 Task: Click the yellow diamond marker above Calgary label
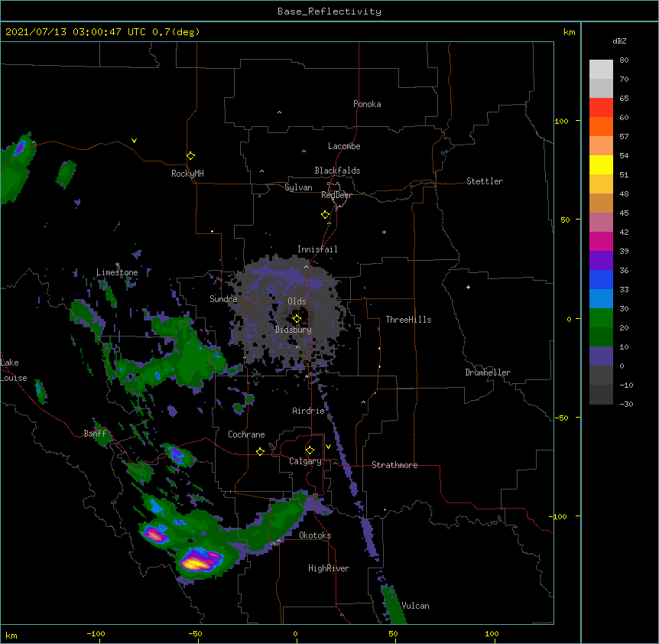pyautogui.click(x=310, y=450)
